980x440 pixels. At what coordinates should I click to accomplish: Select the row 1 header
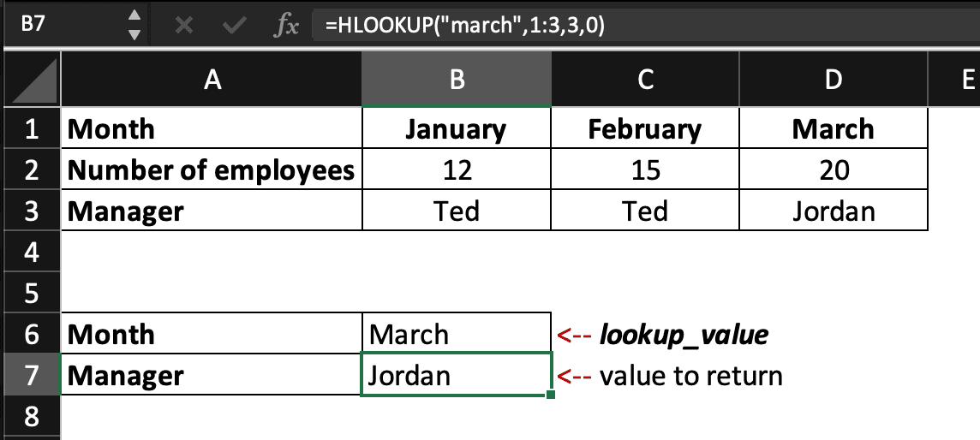pyautogui.click(x=31, y=129)
